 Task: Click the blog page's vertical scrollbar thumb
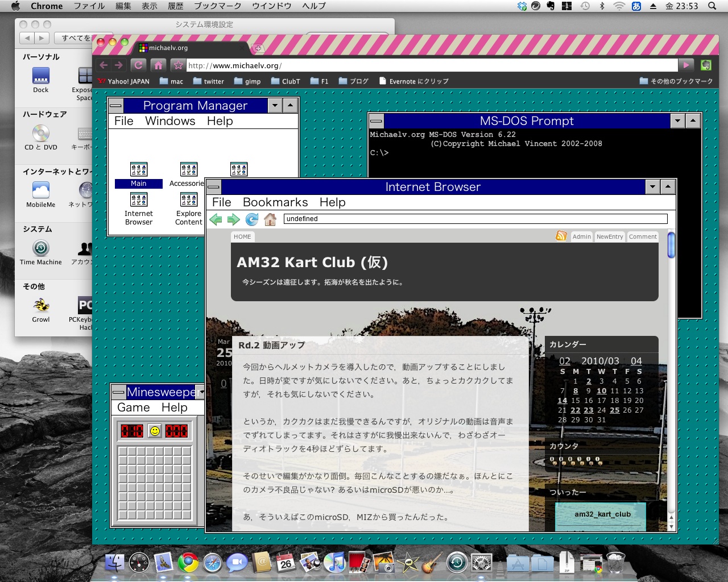[671, 245]
